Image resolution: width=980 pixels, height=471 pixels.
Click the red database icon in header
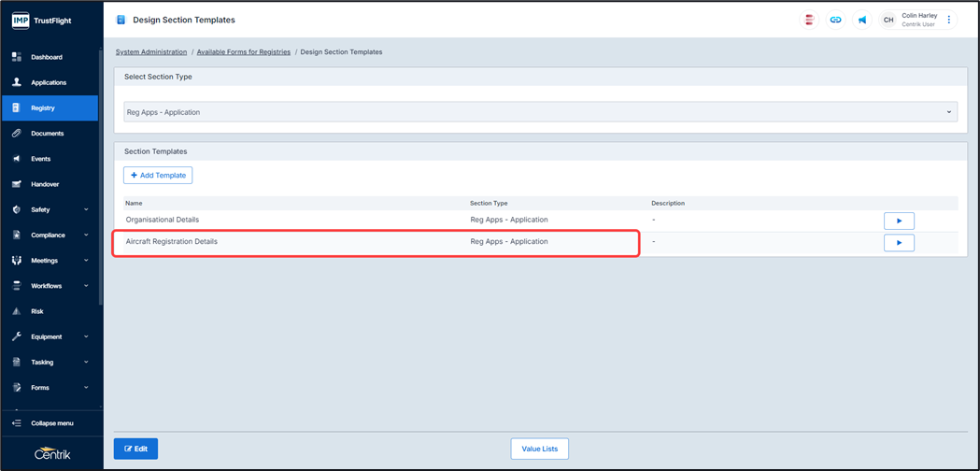tap(809, 20)
